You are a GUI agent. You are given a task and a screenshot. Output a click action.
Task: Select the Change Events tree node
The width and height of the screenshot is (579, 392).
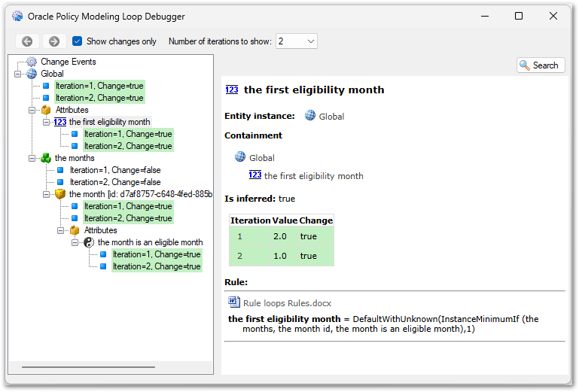[x=69, y=62]
